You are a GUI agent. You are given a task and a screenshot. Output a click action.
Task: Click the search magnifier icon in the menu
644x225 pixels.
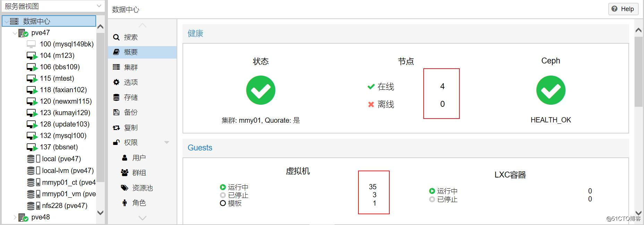[x=116, y=37]
